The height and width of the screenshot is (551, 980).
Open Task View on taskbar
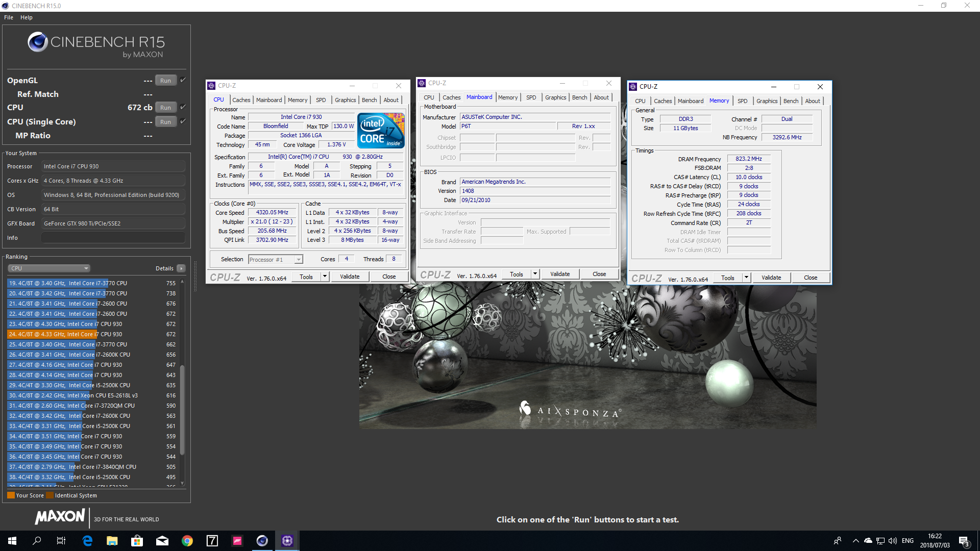61,541
